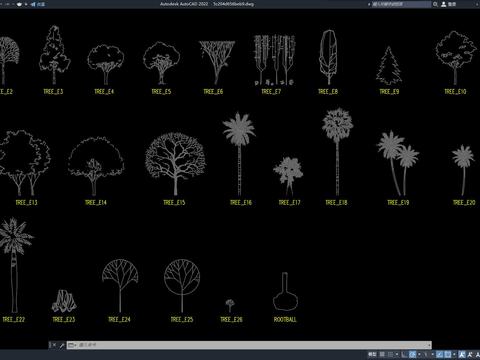The image size is (480, 360).
Task: Toggle annotation visibility icon in status bar
Action: tap(461, 354)
